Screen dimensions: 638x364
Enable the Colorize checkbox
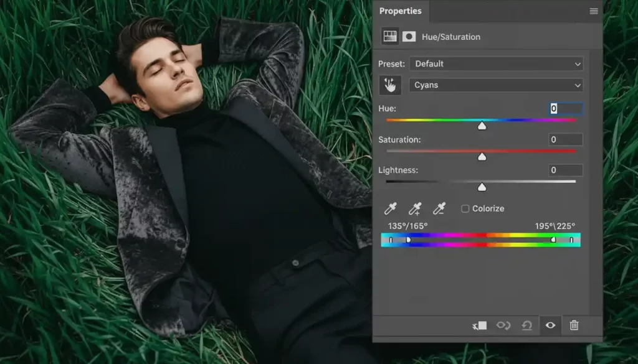pyautogui.click(x=465, y=208)
